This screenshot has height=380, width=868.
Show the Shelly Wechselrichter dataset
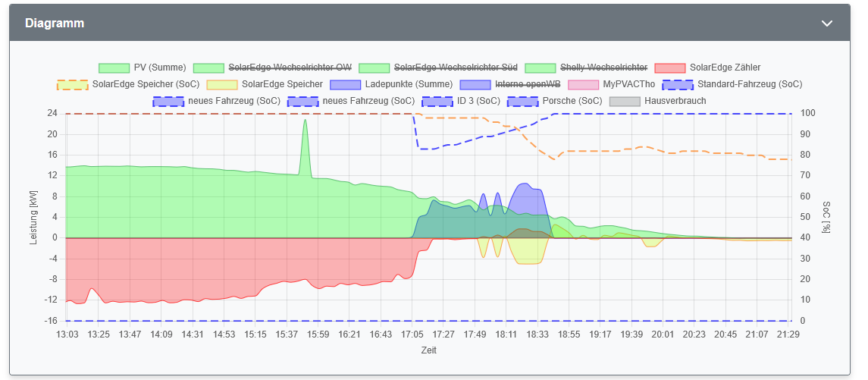pos(604,68)
